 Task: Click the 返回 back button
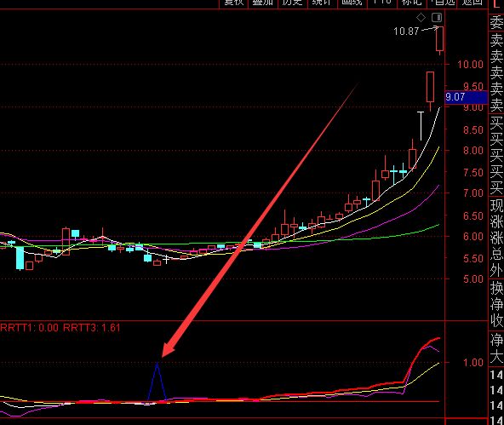tap(472, 3)
